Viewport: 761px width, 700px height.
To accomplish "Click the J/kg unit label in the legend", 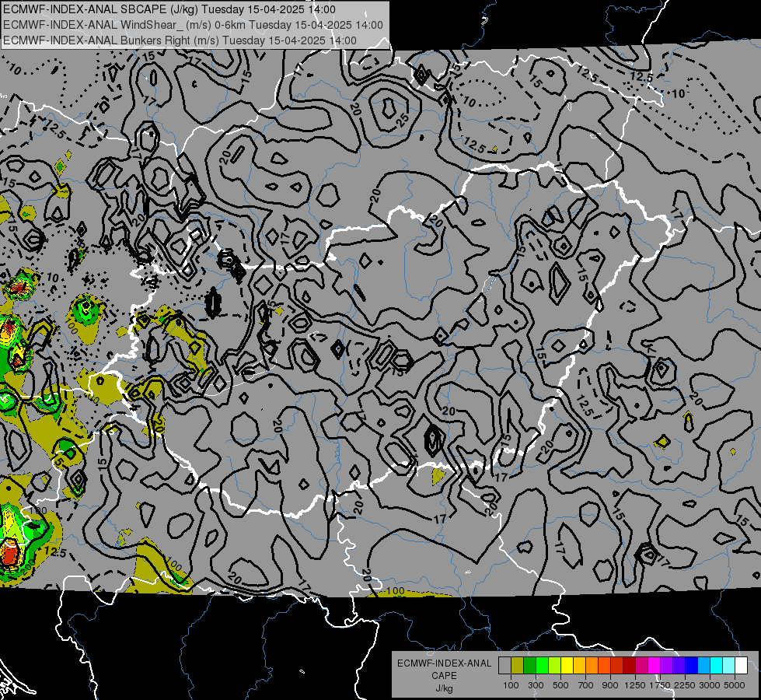I will (444, 688).
